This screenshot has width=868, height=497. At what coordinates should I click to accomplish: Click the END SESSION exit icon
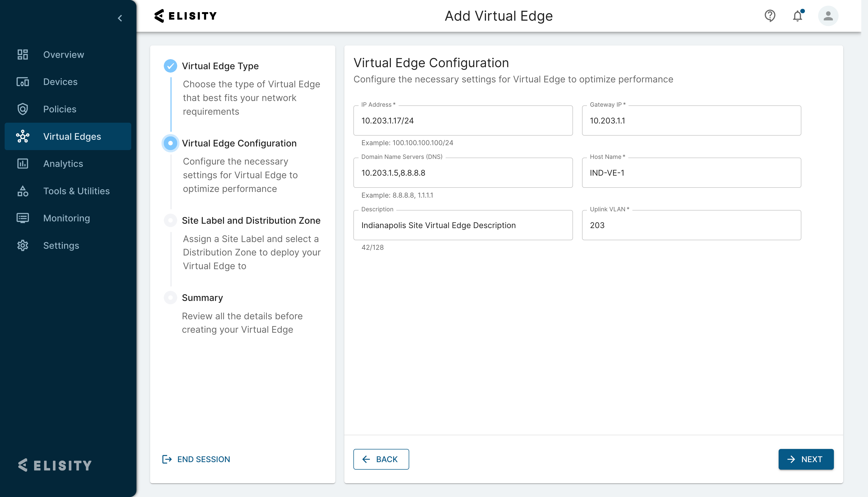(x=167, y=460)
